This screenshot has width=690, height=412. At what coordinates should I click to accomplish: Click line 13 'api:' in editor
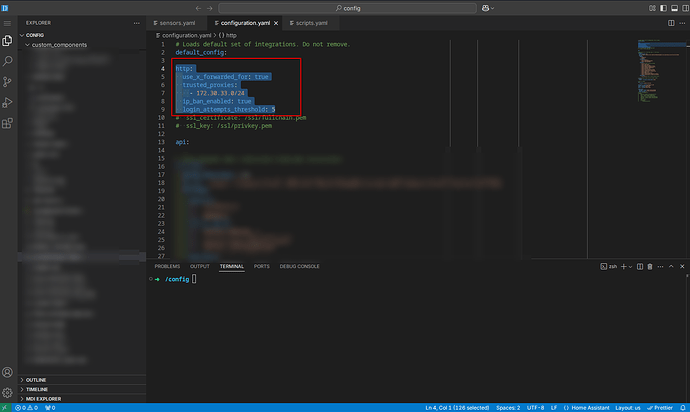[182, 142]
